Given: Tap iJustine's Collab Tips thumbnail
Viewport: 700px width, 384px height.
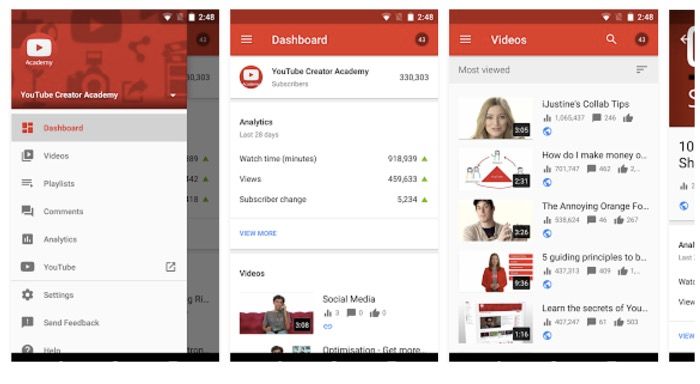Looking at the screenshot, I should 496,118.
